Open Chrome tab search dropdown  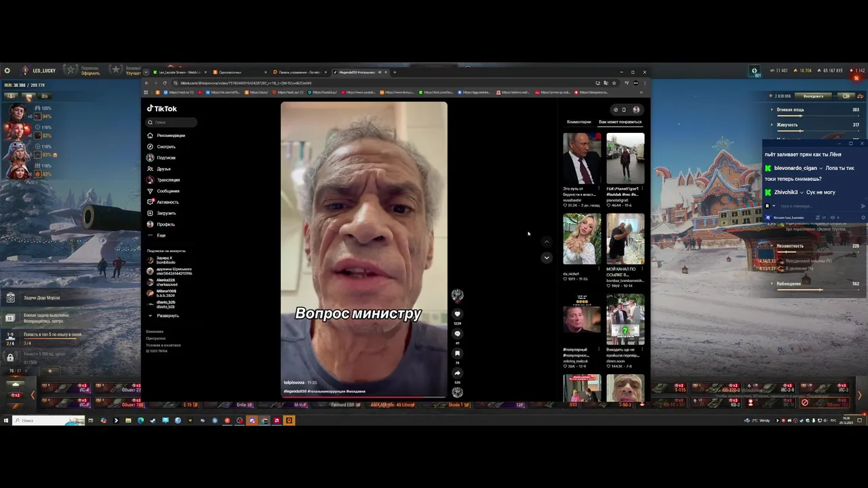[x=147, y=72]
